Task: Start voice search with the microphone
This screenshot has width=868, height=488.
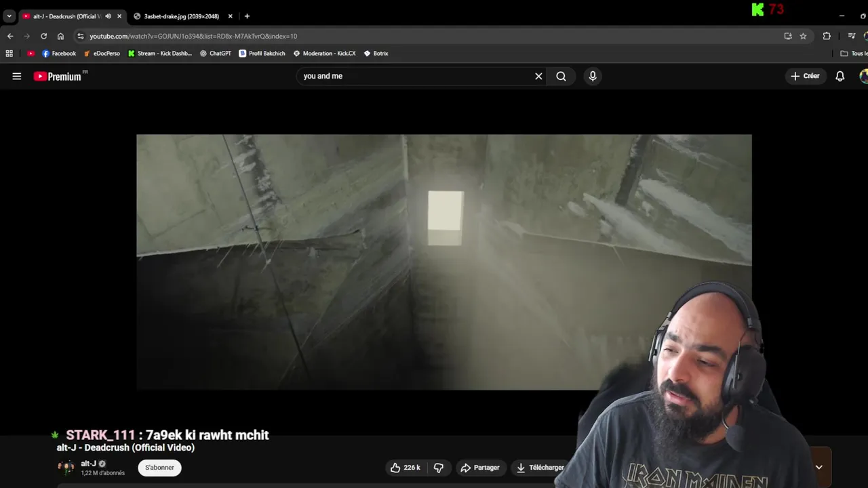Action: click(x=593, y=77)
